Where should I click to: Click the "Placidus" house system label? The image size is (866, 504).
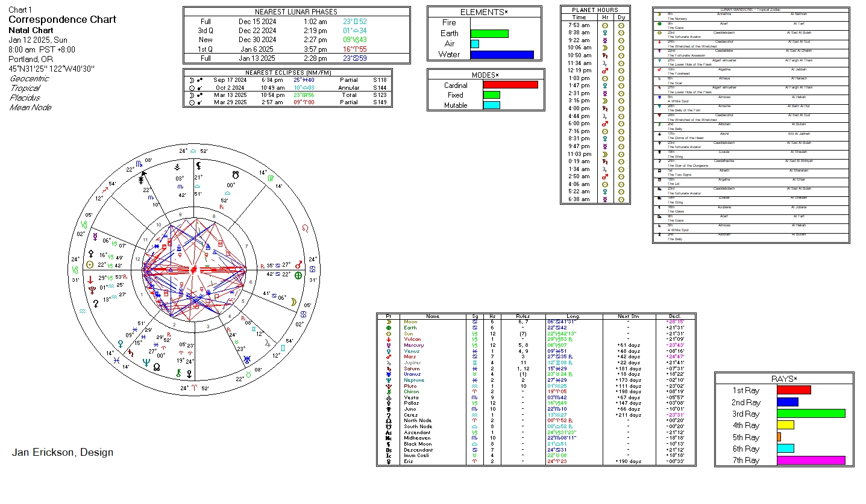(25, 98)
